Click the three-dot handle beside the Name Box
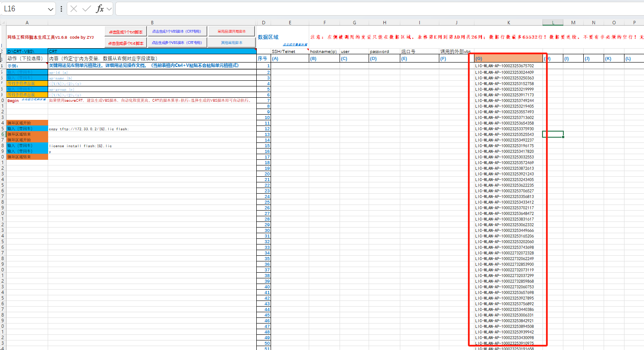The height and width of the screenshot is (350, 644). (61, 9)
